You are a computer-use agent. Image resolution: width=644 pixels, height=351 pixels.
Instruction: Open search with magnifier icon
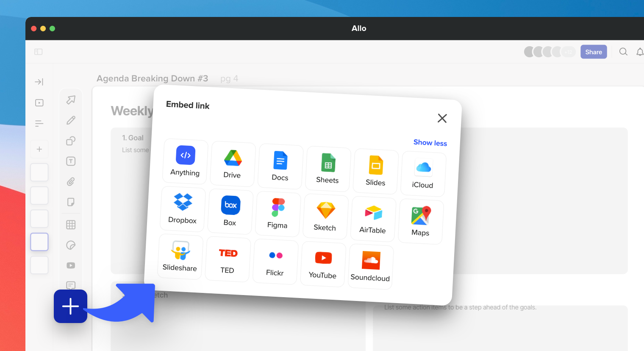[623, 52]
